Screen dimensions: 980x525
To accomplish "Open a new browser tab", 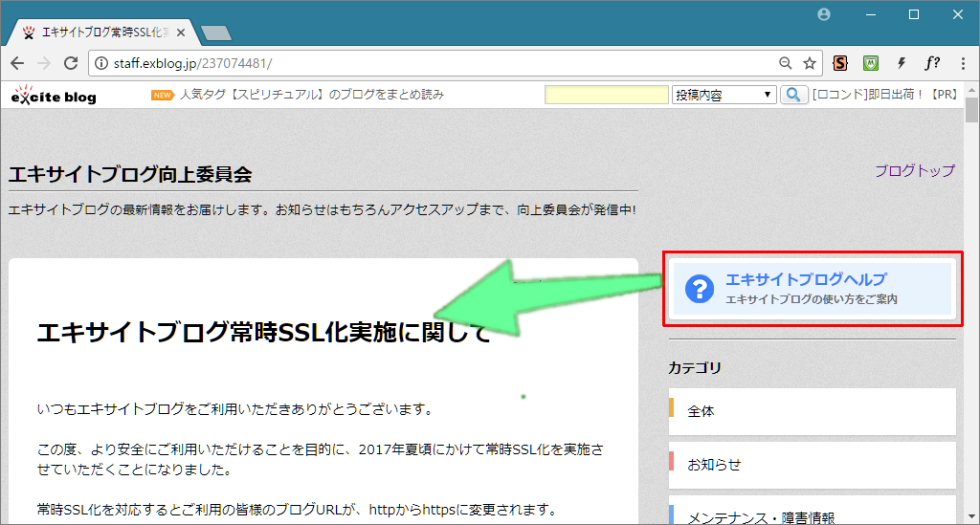I will click(216, 33).
